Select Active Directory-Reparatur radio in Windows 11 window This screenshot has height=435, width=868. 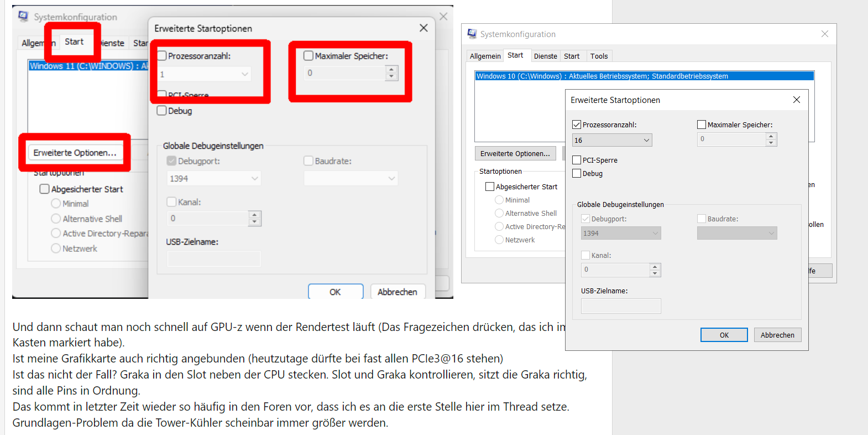[56, 234]
